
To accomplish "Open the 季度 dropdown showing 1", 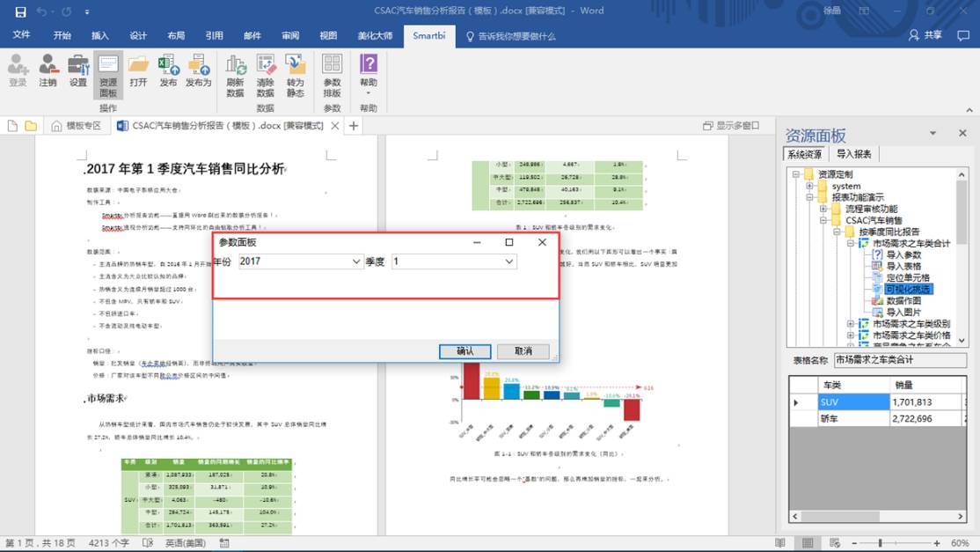I will tap(509, 261).
